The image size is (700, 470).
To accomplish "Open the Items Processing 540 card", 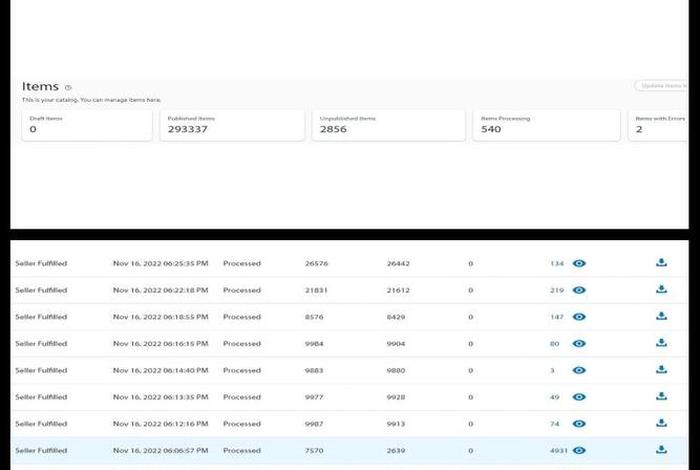I will click(546, 125).
